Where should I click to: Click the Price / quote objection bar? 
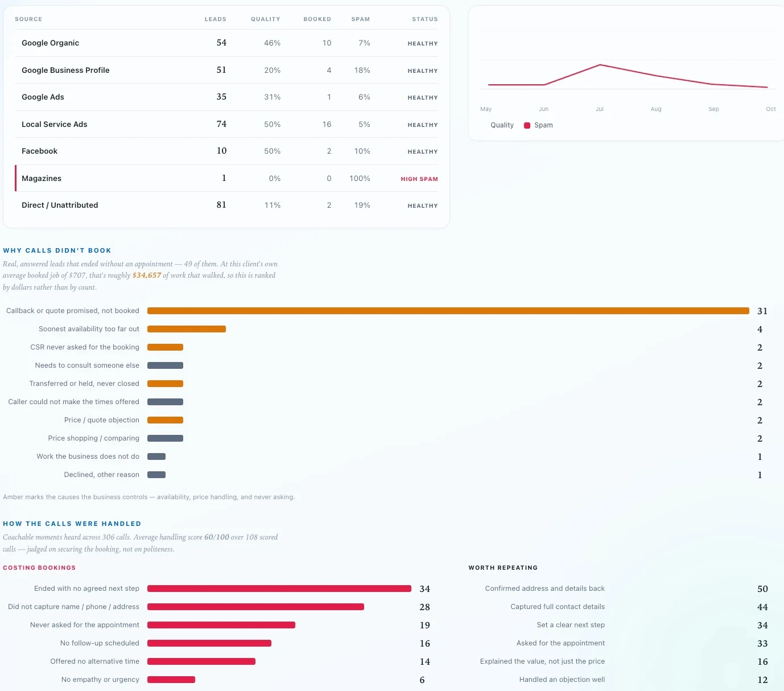pyautogui.click(x=165, y=420)
